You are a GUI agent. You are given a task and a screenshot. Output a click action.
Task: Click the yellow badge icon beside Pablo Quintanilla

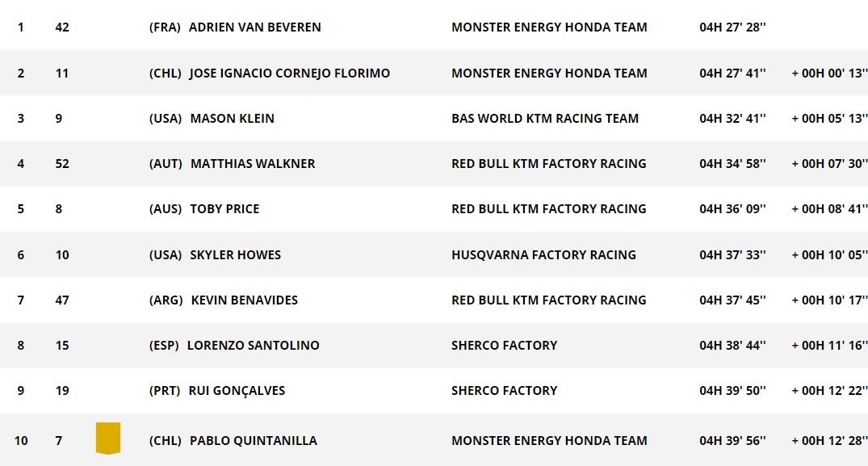click(x=108, y=439)
